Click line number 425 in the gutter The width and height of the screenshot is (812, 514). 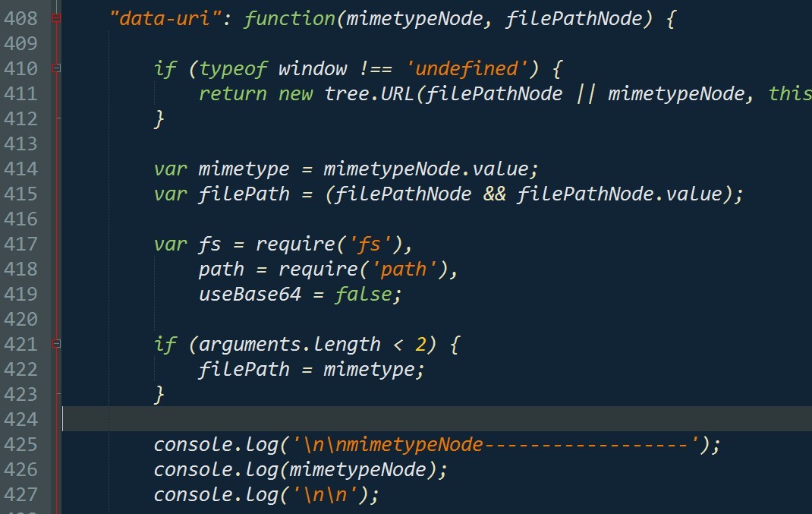point(20,444)
